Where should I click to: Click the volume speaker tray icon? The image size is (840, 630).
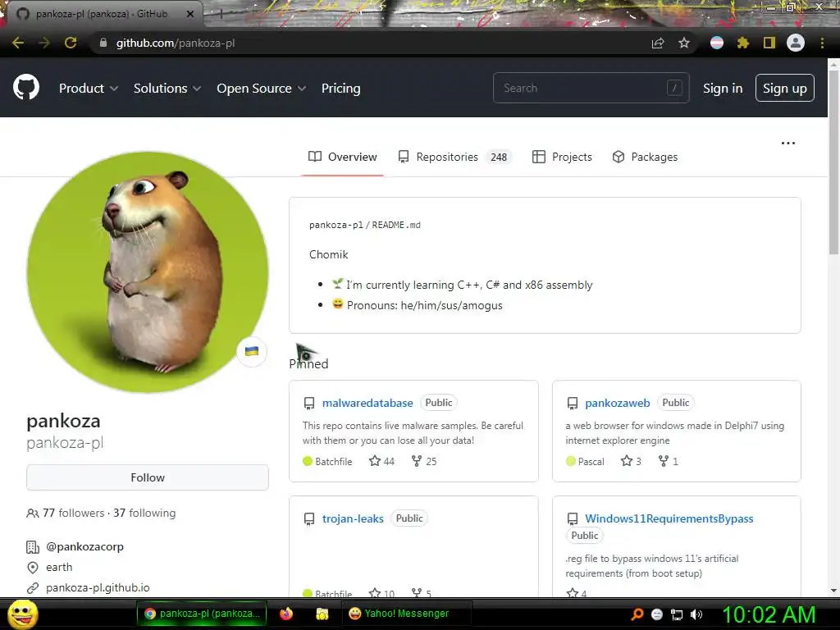(696, 614)
